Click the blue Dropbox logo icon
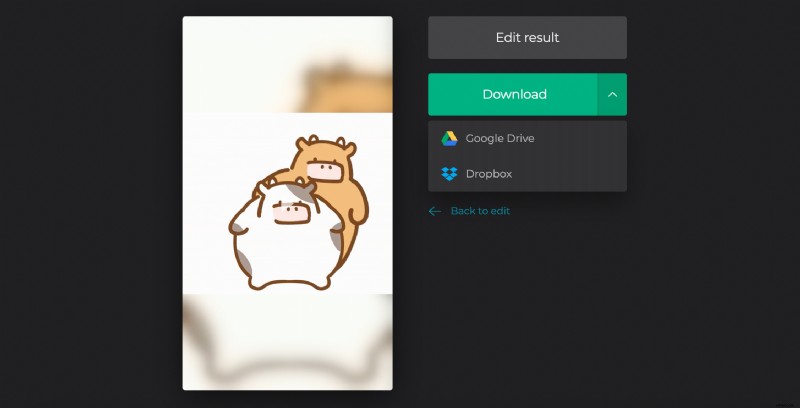 pyautogui.click(x=449, y=174)
